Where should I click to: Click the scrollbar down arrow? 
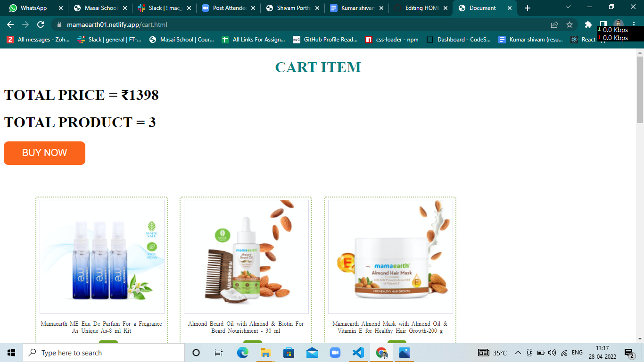(640, 339)
